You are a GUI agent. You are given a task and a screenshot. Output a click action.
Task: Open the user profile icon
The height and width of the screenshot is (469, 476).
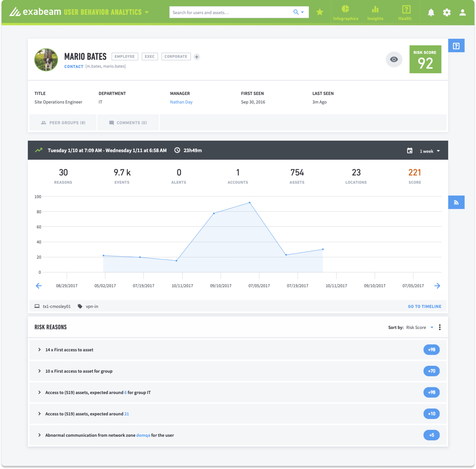pyautogui.click(x=462, y=12)
